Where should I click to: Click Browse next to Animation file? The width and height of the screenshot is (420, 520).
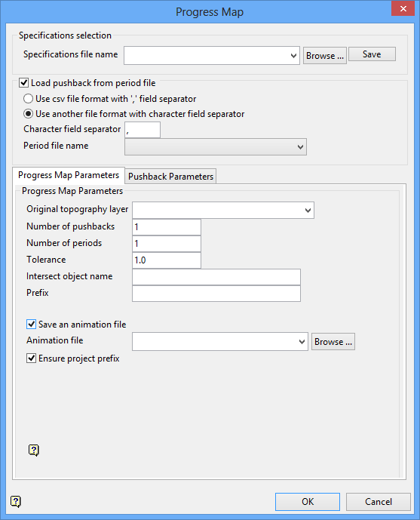(x=333, y=342)
